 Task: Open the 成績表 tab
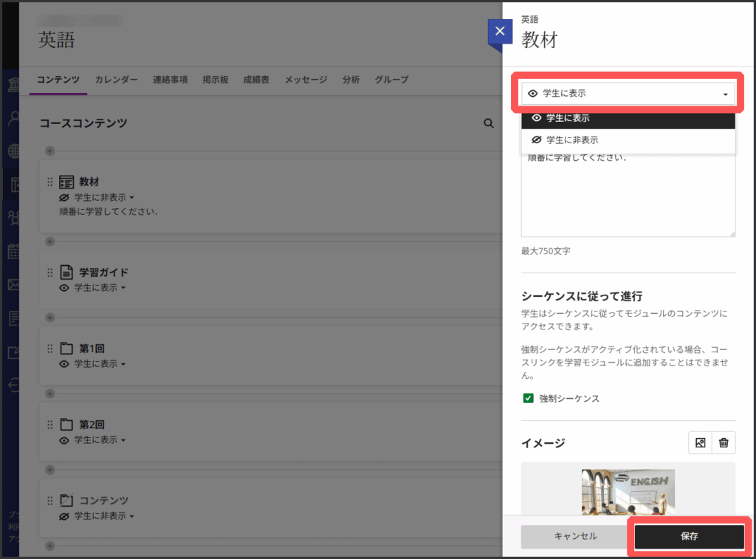(x=256, y=80)
